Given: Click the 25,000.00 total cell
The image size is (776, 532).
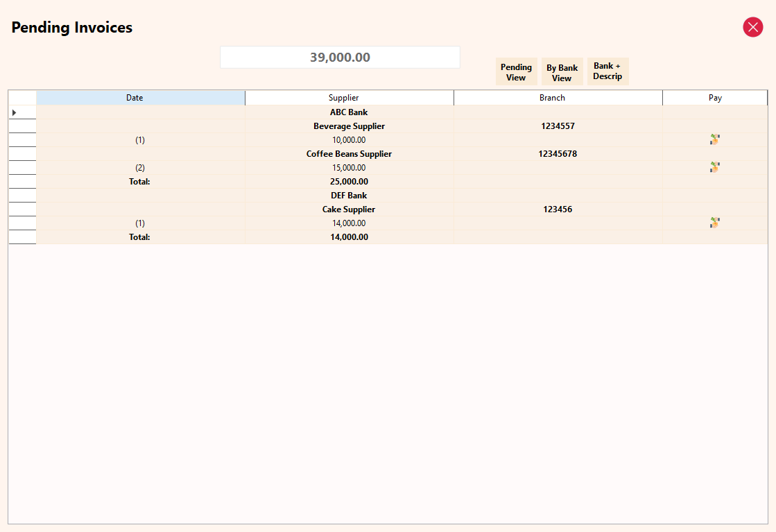Looking at the screenshot, I should click(x=349, y=182).
